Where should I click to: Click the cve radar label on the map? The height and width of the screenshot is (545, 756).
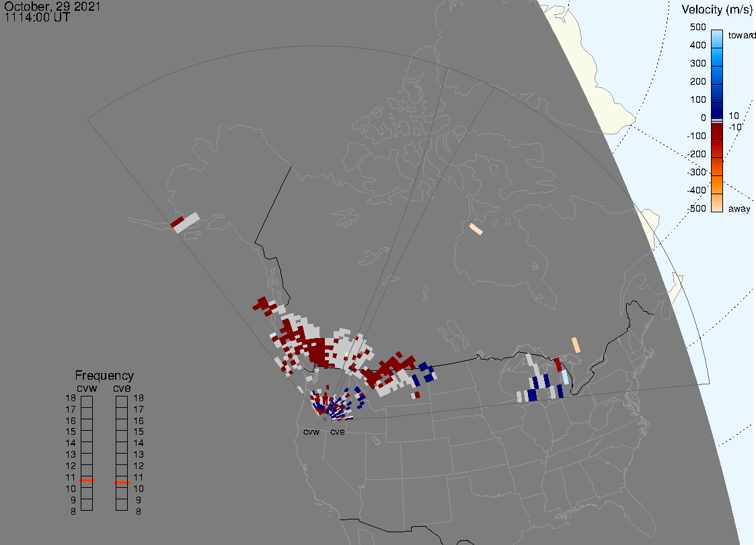[x=338, y=432]
